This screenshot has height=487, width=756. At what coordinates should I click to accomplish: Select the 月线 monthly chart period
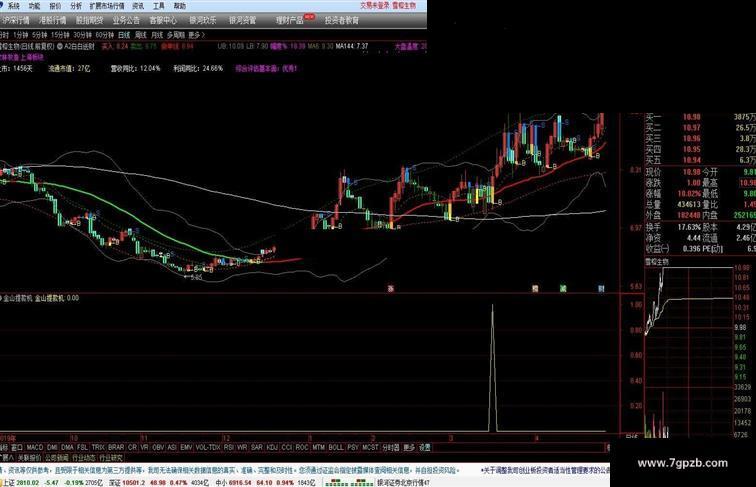[x=157, y=35]
